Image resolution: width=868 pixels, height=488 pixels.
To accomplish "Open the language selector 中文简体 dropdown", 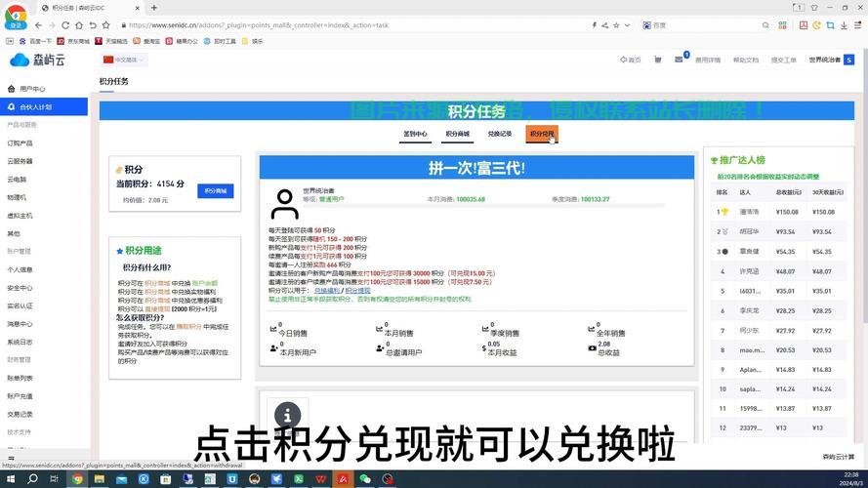I will tap(125, 60).
